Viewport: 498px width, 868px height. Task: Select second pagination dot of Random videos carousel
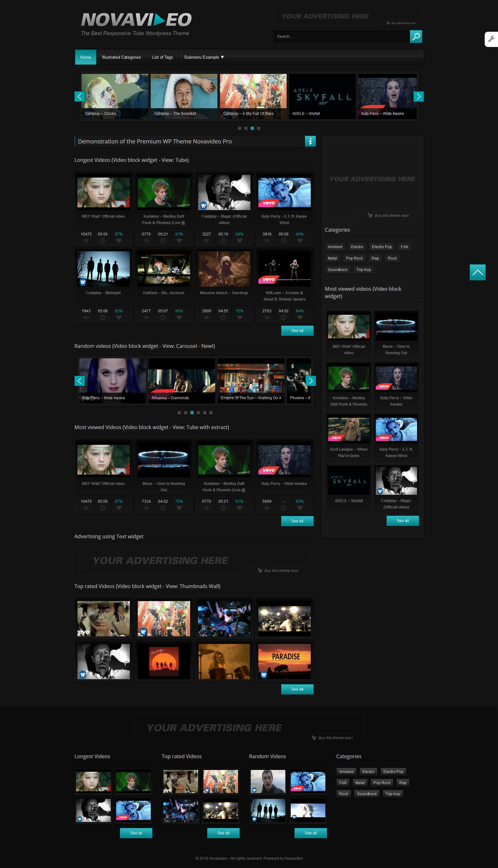coord(186,413)
